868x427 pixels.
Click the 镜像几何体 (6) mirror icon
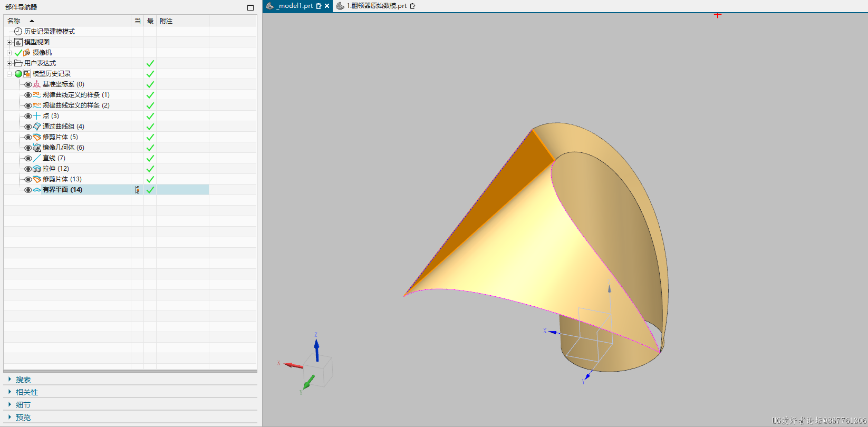(x=37, y=148)
